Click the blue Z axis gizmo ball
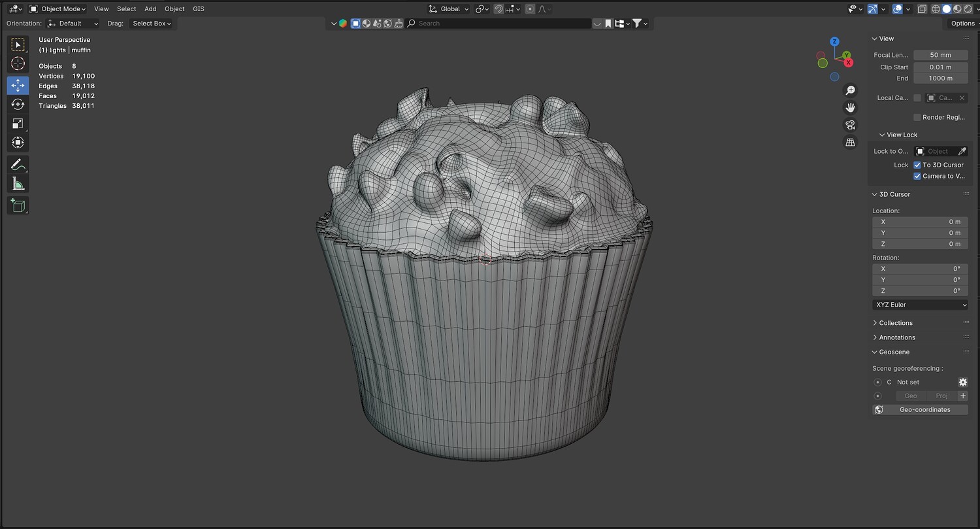 tap(834, 41)
